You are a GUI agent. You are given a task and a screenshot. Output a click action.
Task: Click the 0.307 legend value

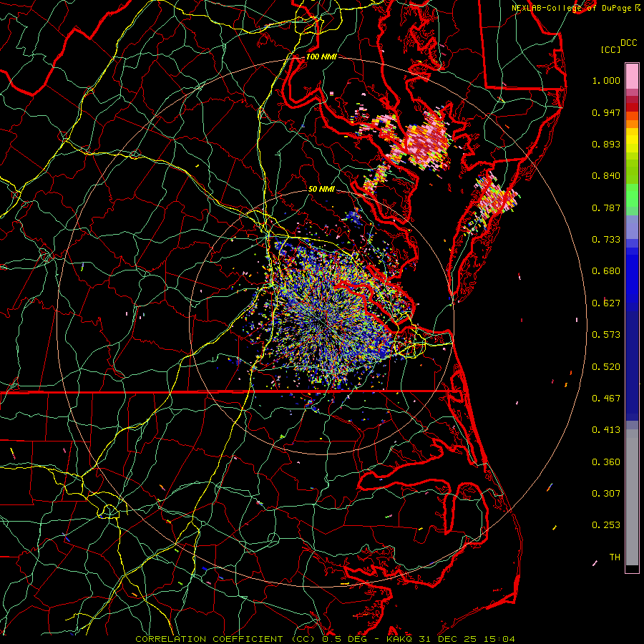point(606,494)
